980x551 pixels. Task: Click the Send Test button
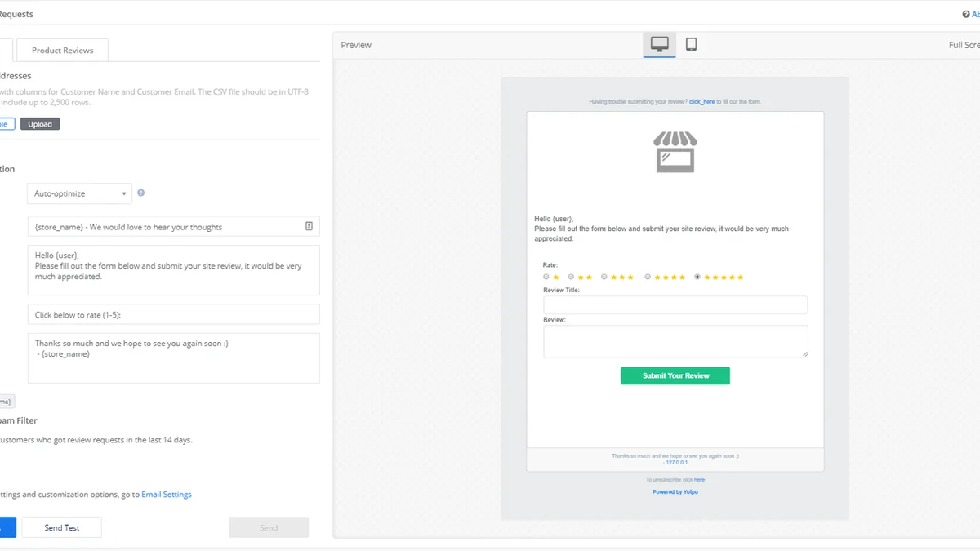(61, 527)
